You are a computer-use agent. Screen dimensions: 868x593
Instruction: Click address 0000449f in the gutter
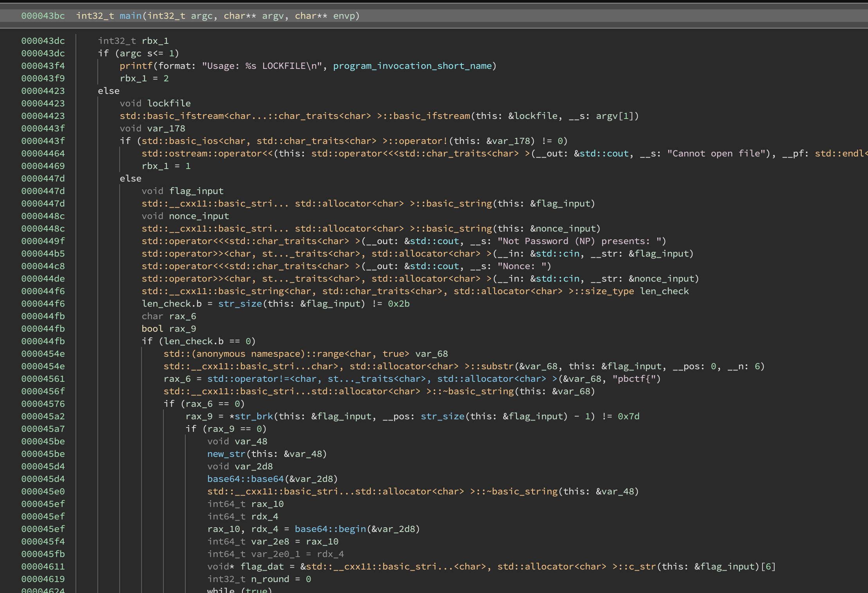(x=43, y=241)
